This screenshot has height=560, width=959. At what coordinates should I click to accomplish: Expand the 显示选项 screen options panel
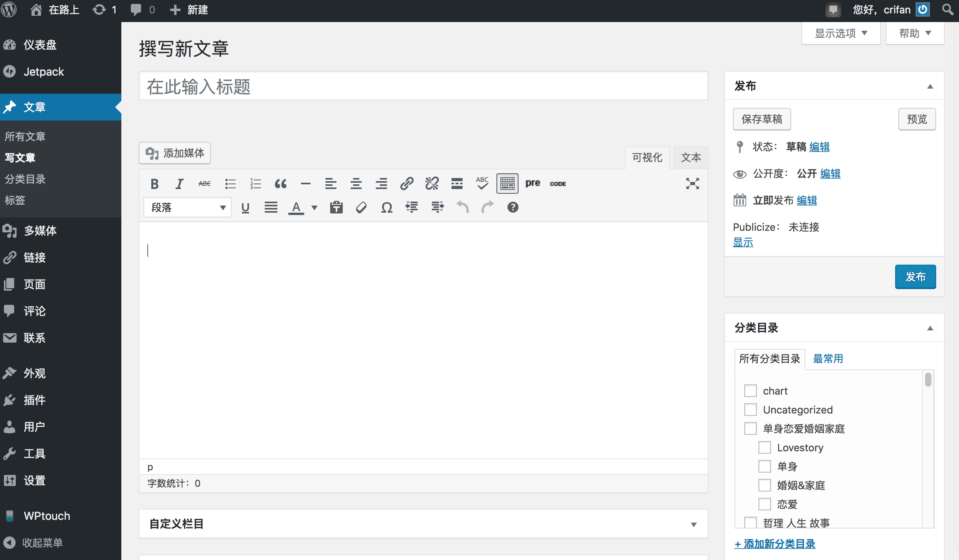[841, 33]
